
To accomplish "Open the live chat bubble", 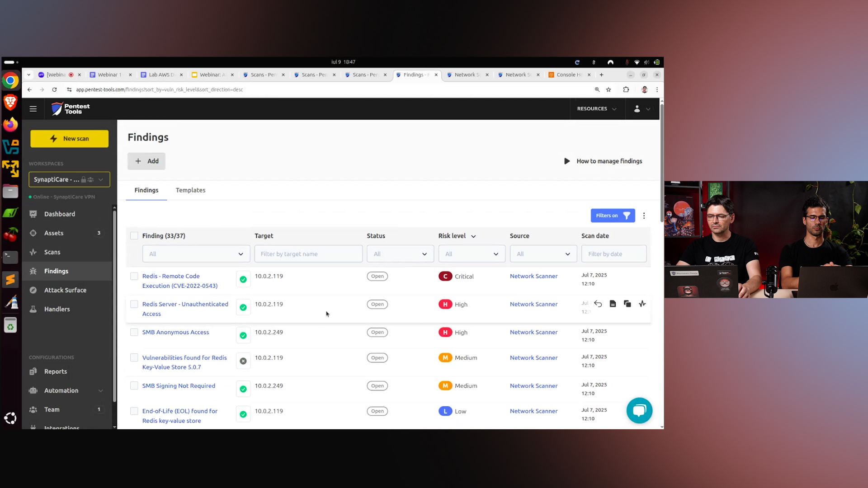I will [639, 410].
